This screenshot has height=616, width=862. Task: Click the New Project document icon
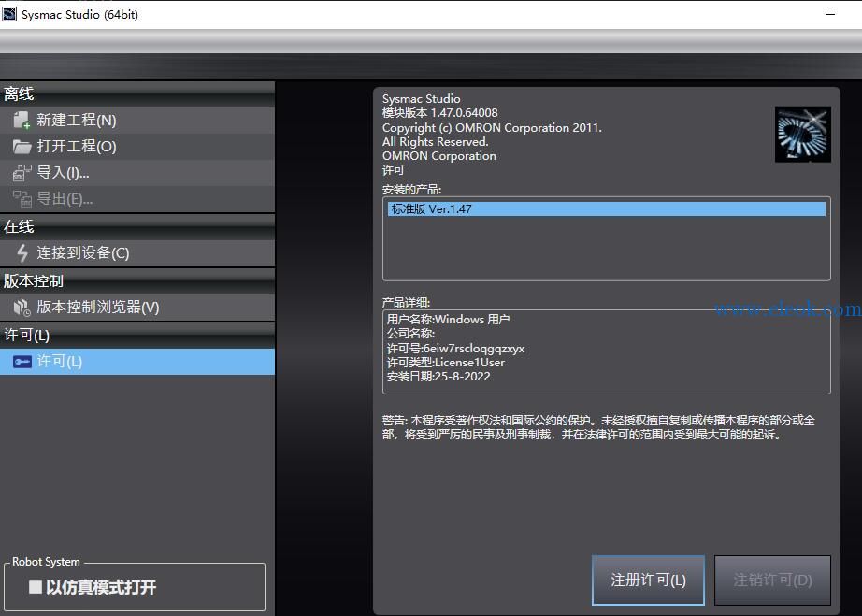(22, 121)
